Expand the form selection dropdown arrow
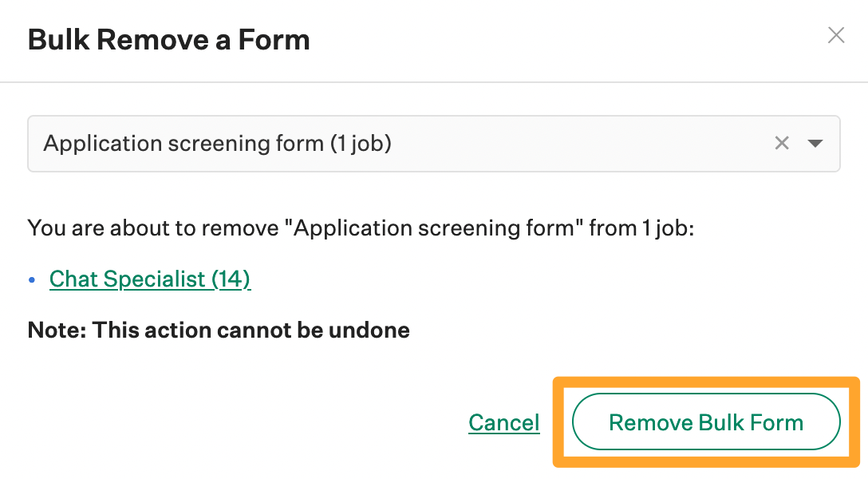The height and width of the screenshot is (479, 868). 815,144
